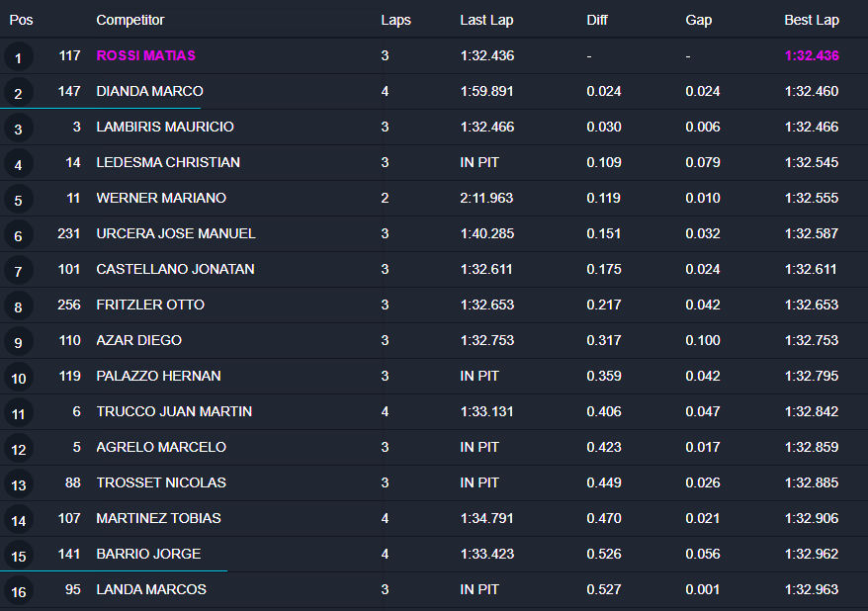Click the Last Lap column header
868x611 pixels.
pyautogui.click(x=486, y=20)
